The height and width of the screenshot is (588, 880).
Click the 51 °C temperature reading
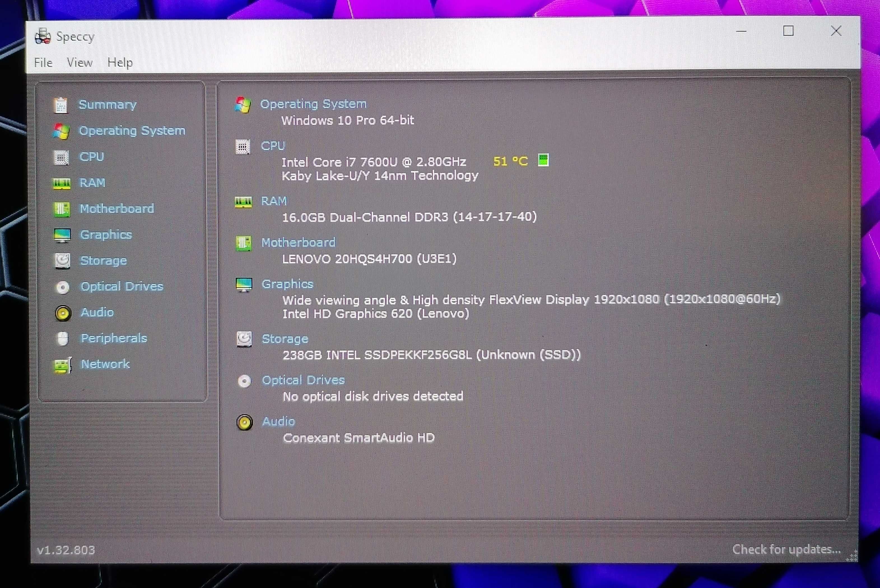coord(510,161)
